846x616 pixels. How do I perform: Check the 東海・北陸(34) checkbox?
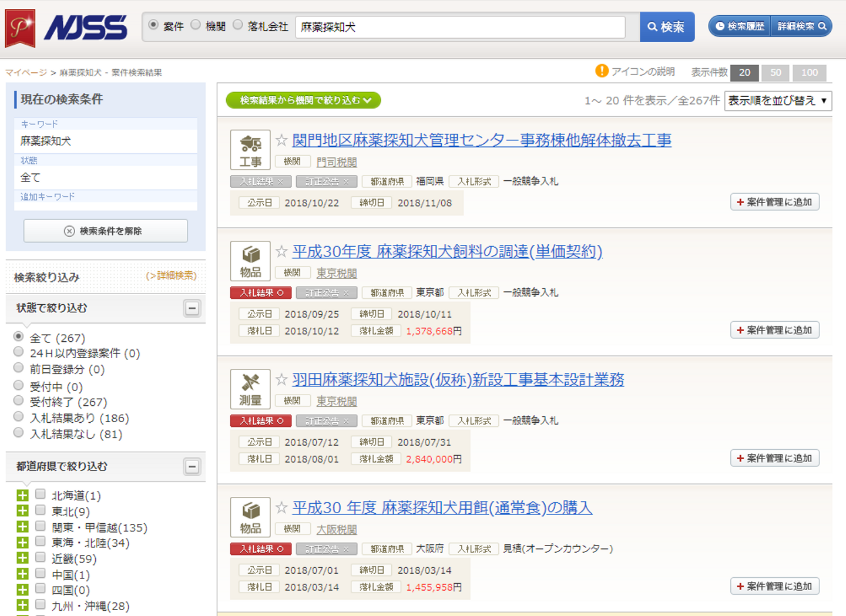(41, 541)
